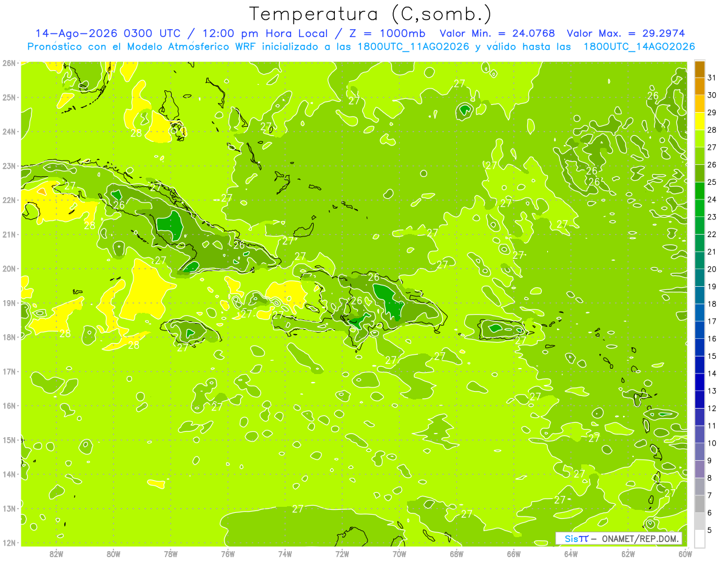The image size is (728, 562).
Task: Click the 25N latitude label
Action: pos(8,97)
